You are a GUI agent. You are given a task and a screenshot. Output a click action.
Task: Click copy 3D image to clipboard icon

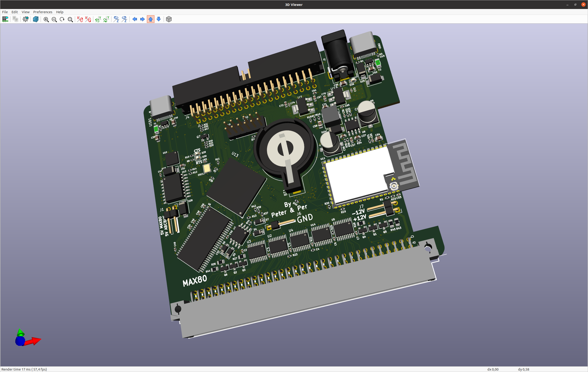(15, 19)
